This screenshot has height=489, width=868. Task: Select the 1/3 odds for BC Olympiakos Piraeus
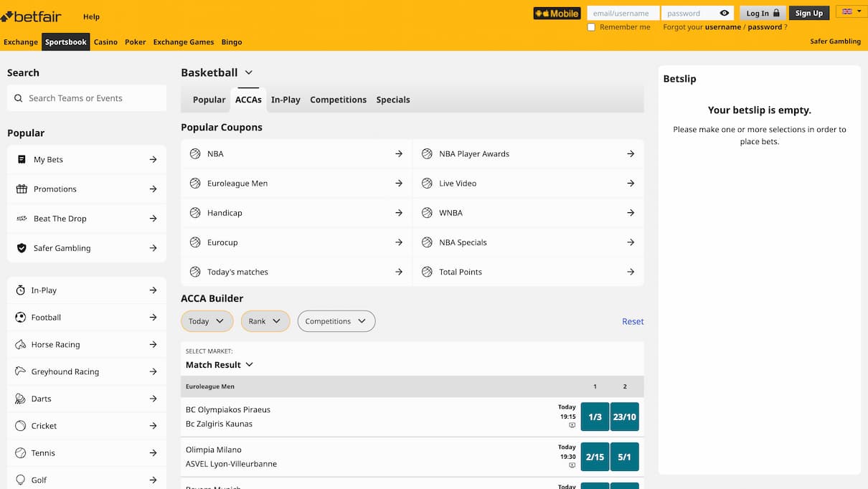pyautogui.click(x=595, y=417)
